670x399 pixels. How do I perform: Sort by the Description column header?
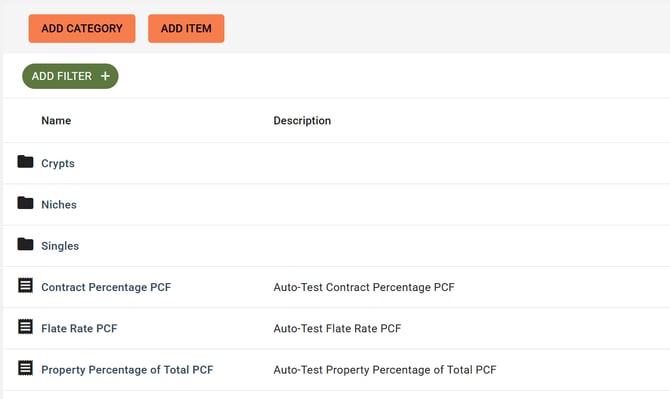click(x=302, y=121)
